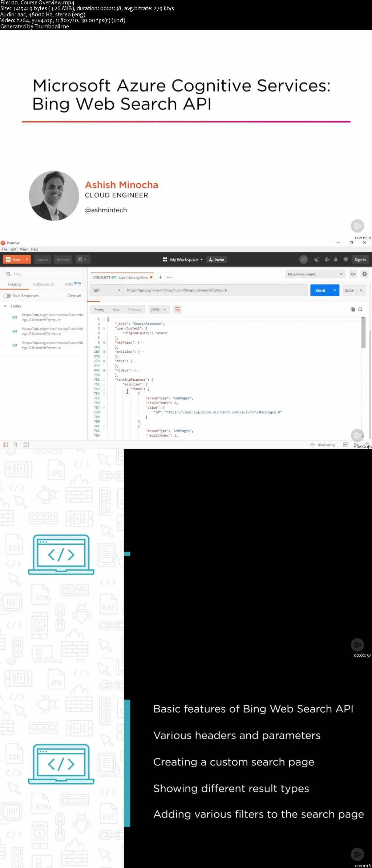This screenshot has width=372, height=868.
Task: Open the Help menu
Action: click(35, 249)
